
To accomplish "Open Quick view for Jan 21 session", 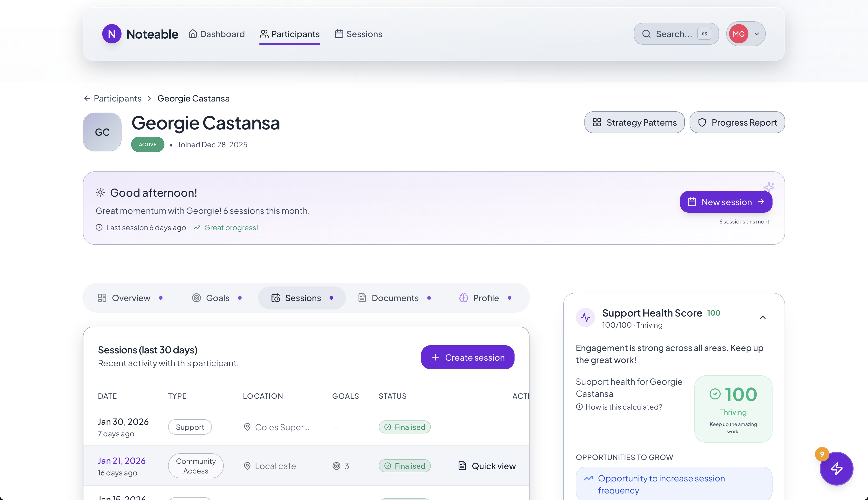I will 487,466.
